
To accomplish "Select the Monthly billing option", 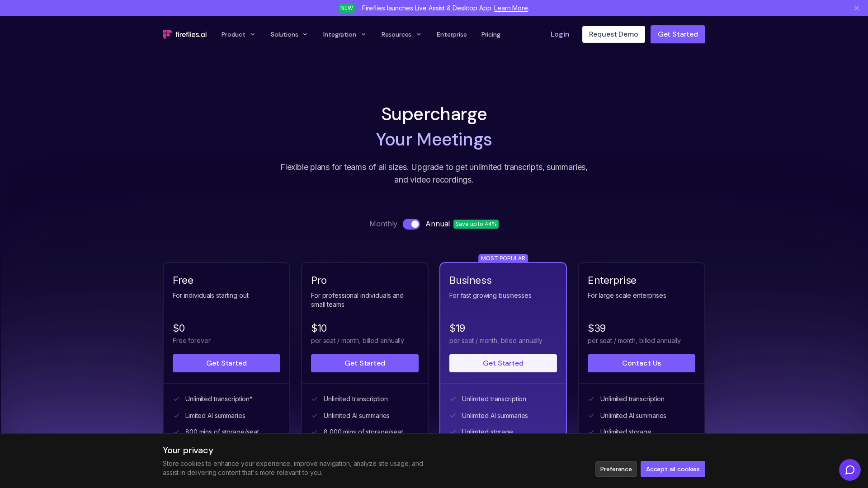I will click(383, 224).
